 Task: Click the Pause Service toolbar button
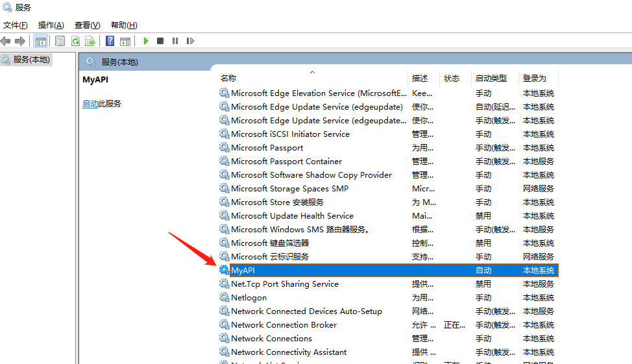[175, 41]
